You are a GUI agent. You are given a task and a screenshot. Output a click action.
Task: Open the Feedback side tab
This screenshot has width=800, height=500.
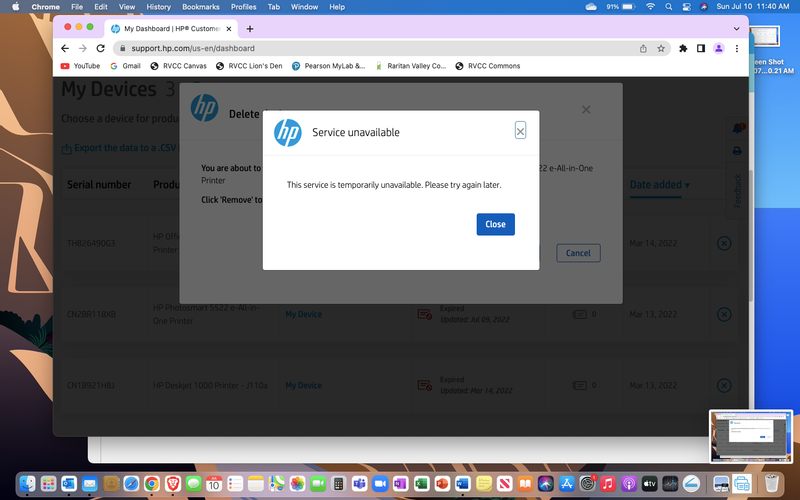(x=737, y=191)
